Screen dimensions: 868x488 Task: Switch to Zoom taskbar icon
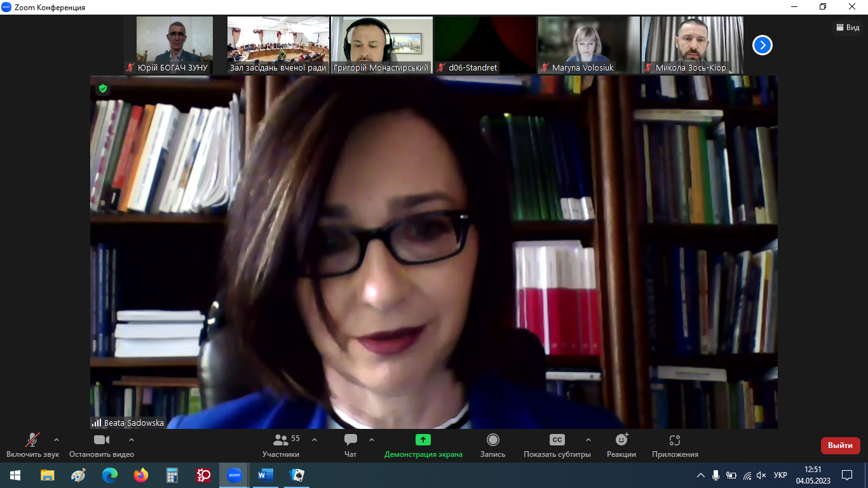click(x=234, y=475)
